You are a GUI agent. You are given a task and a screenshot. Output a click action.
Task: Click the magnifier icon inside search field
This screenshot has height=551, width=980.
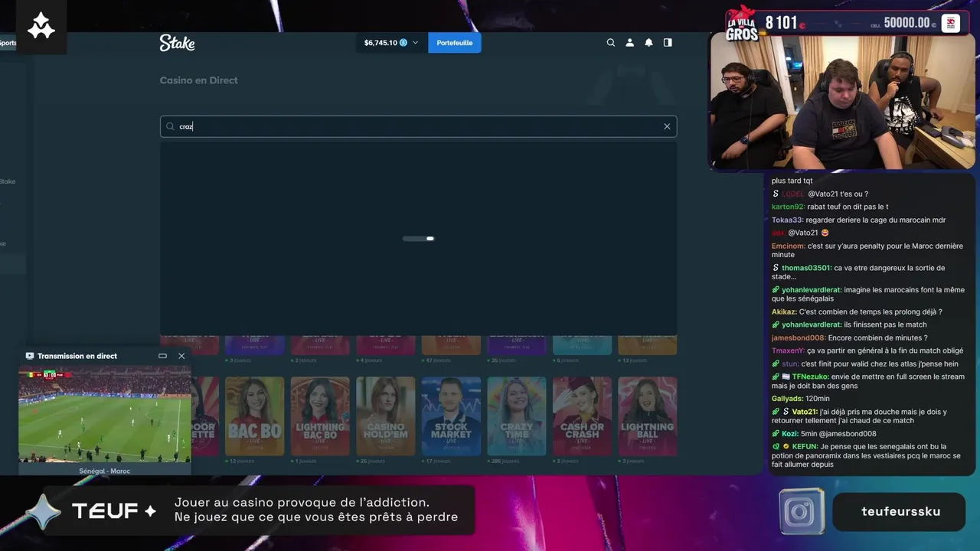coord(170,126)
